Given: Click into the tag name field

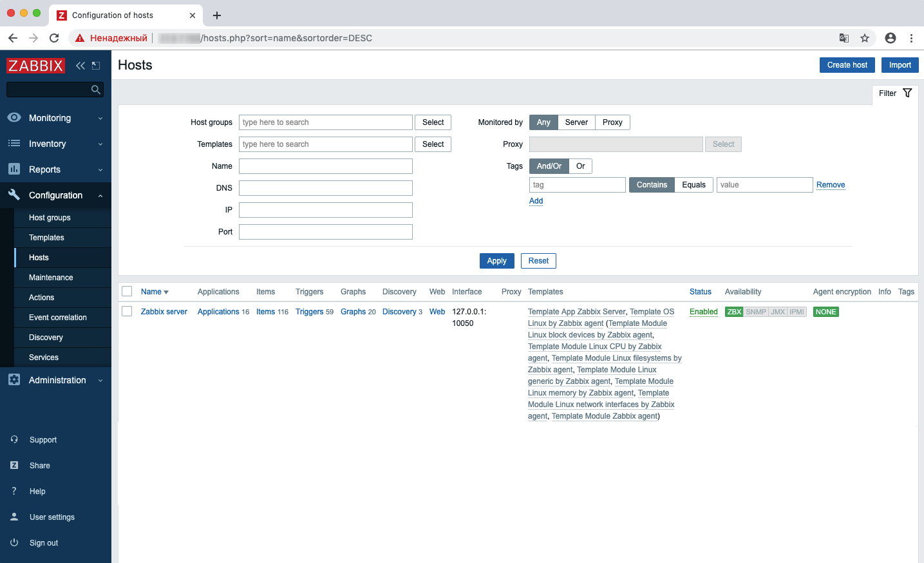Looking at the screenshot, I should tap(578, 185).
